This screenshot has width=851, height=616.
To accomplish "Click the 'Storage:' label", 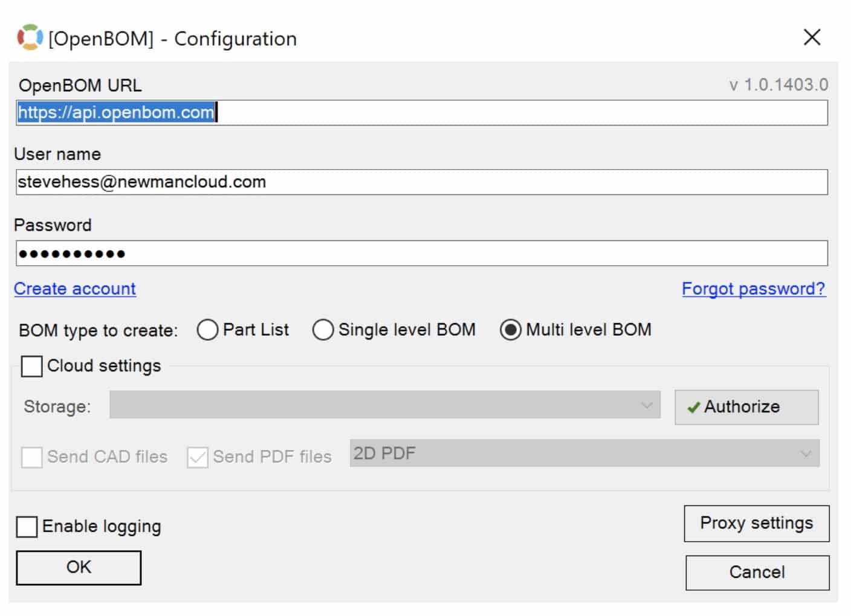I will (x=57, y=406).
